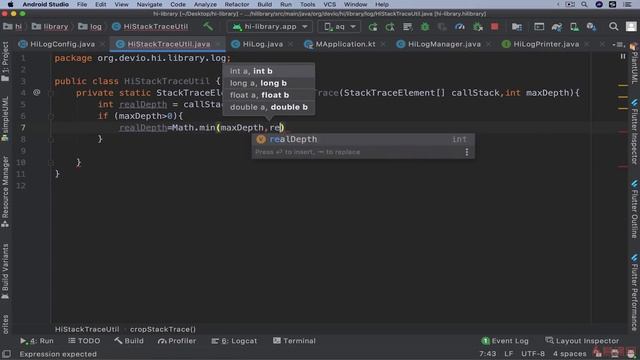640x360 pixels.
Task: Open the Resource Manager side panel
Action: [5, 192]
